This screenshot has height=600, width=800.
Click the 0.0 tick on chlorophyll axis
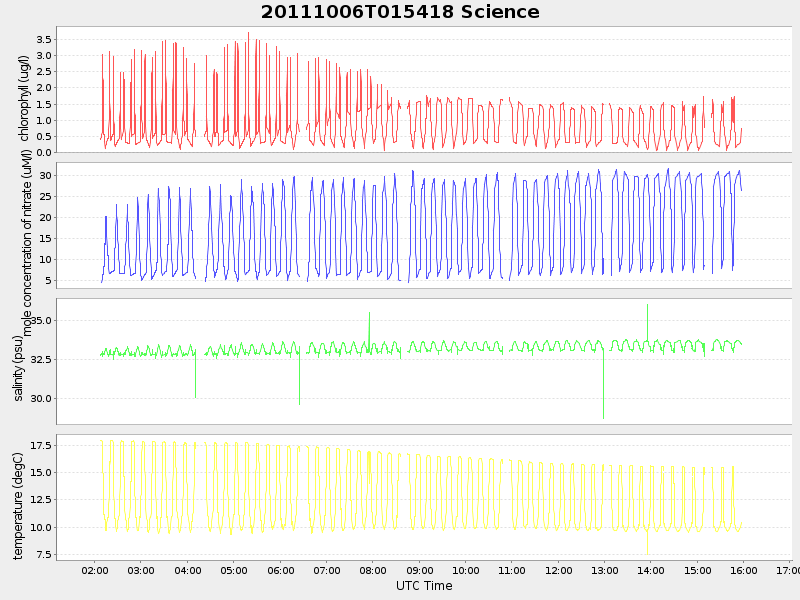(43, 152)
